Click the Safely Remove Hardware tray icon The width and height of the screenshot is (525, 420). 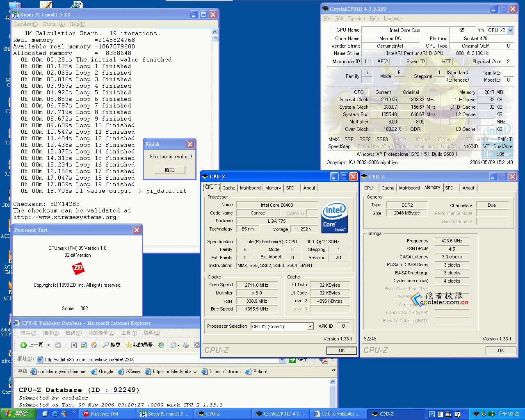(x=484, y=414)
